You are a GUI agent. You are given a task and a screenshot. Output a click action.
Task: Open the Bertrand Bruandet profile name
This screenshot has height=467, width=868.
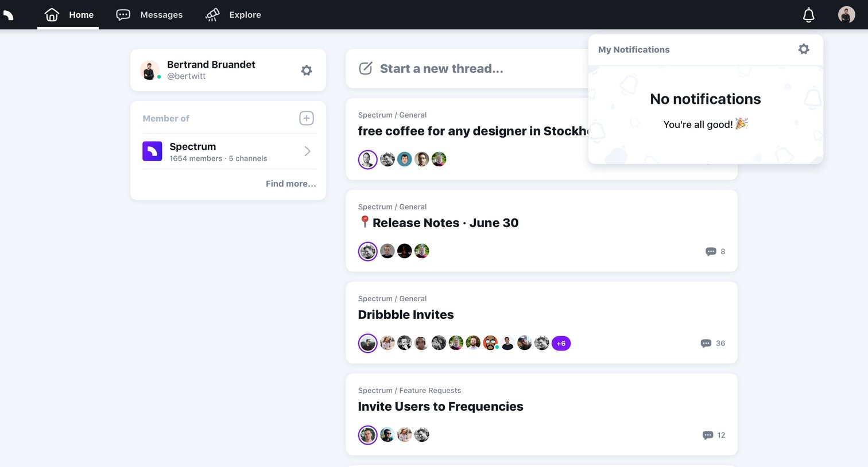[211, 64]
